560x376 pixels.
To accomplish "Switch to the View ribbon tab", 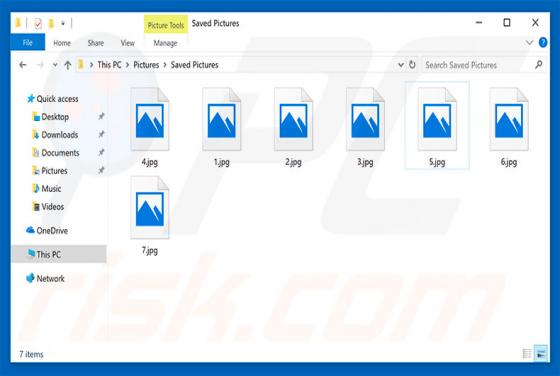I will click(x=128, y=43).
